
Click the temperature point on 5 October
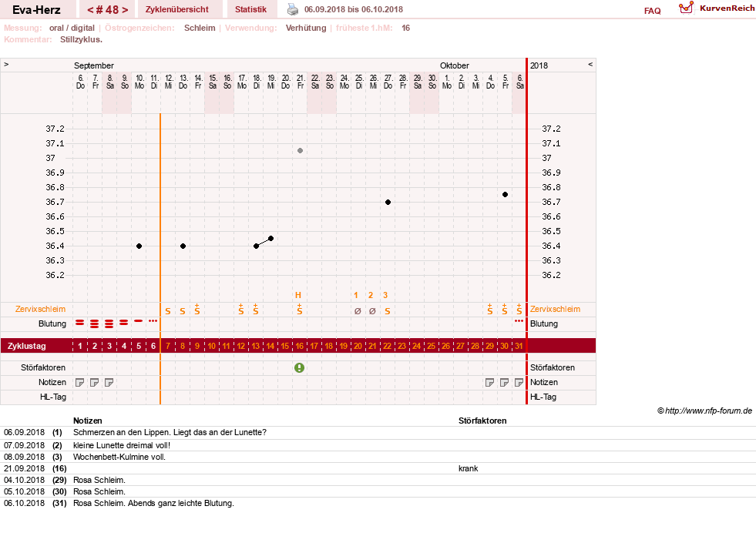tap(505, 195)
